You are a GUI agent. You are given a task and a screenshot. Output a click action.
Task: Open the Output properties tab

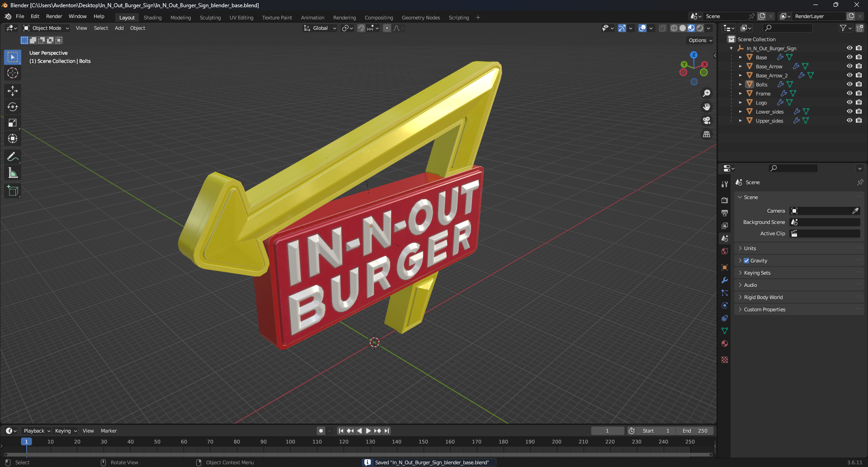pyautogui.click(x=725, y=213)
